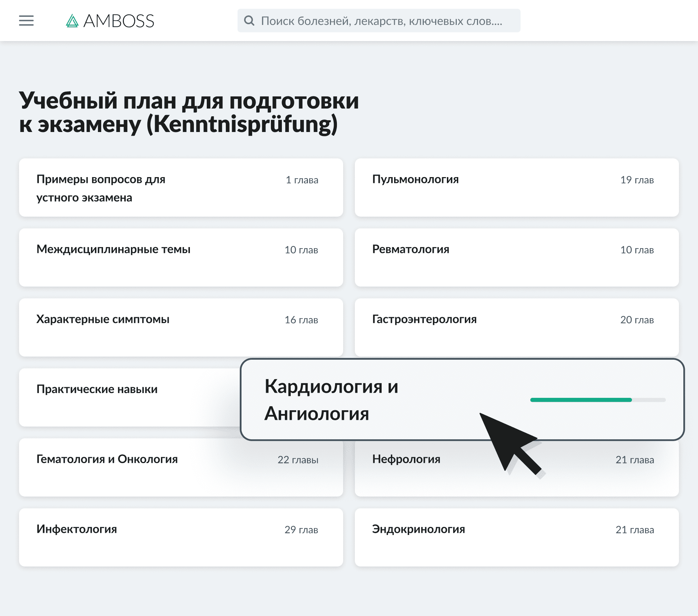Click the AMBOSS triangle logo

(x=72, y=21)
